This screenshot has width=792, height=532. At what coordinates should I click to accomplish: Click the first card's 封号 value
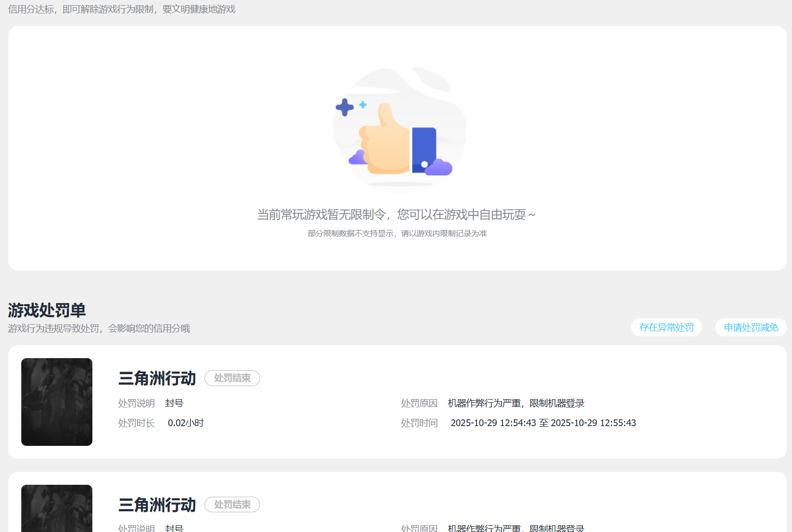pyautogui.click(x=174, y=403)
